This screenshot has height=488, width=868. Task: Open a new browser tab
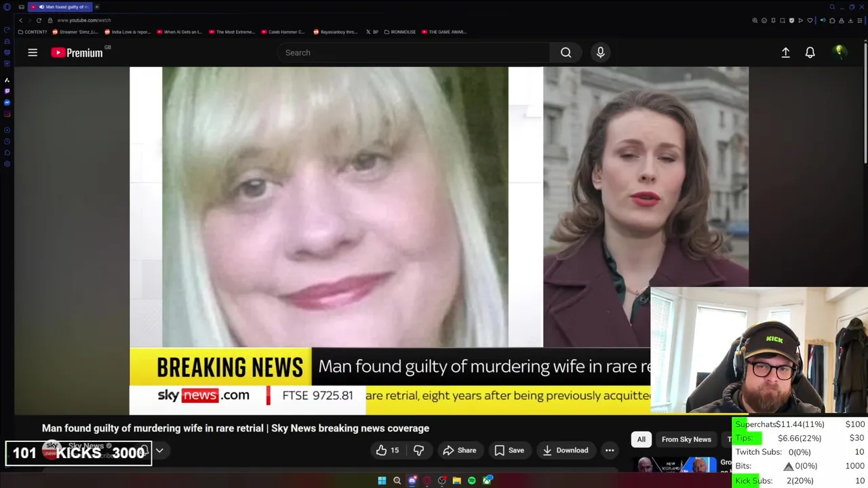click(97, 7)
